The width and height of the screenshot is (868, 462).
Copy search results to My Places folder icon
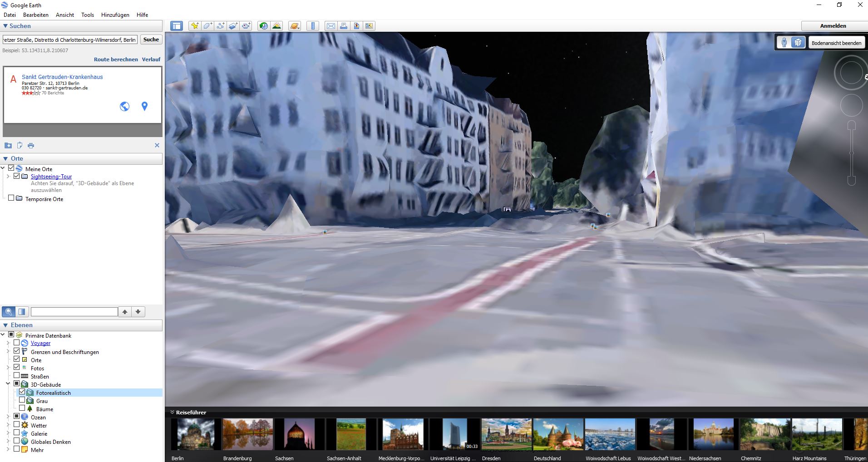click(x=8, y=145)
